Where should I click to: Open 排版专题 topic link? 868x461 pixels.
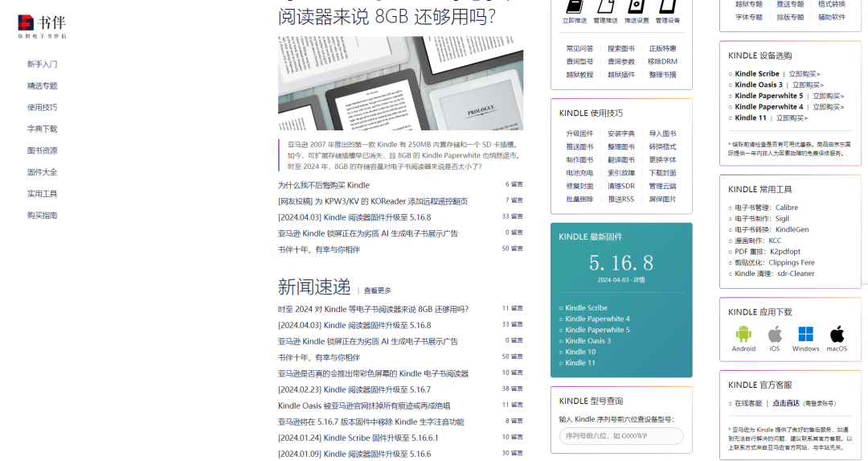tap(790, 17)
